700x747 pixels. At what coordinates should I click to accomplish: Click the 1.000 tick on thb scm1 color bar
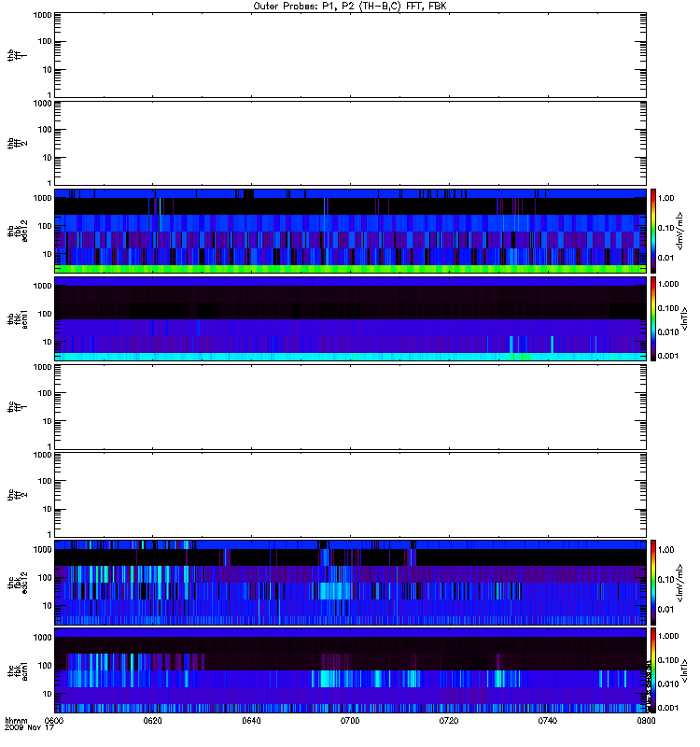tap(668, 284)
